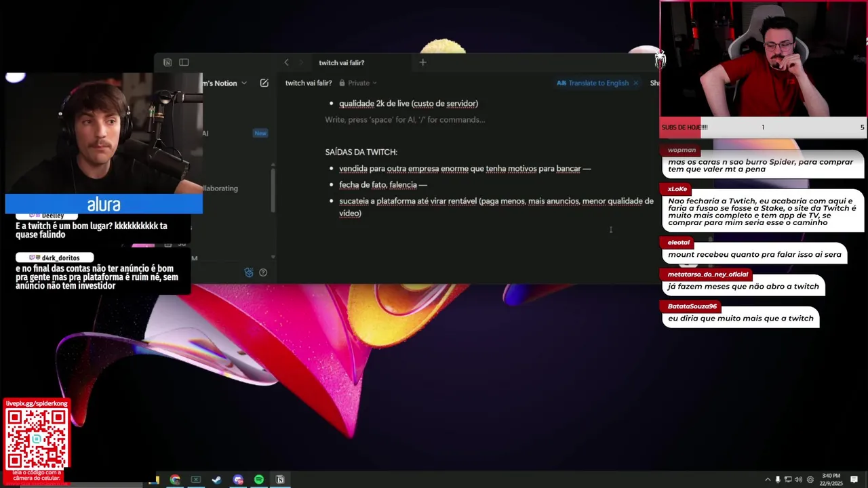
Task: Open the microphone tray icon
Action: pos(778,479)
